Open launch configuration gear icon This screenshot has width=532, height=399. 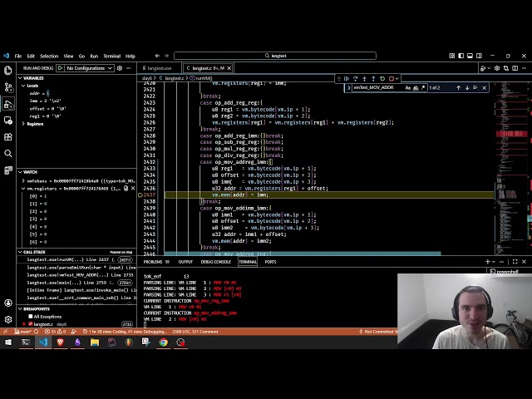(120, 68)
